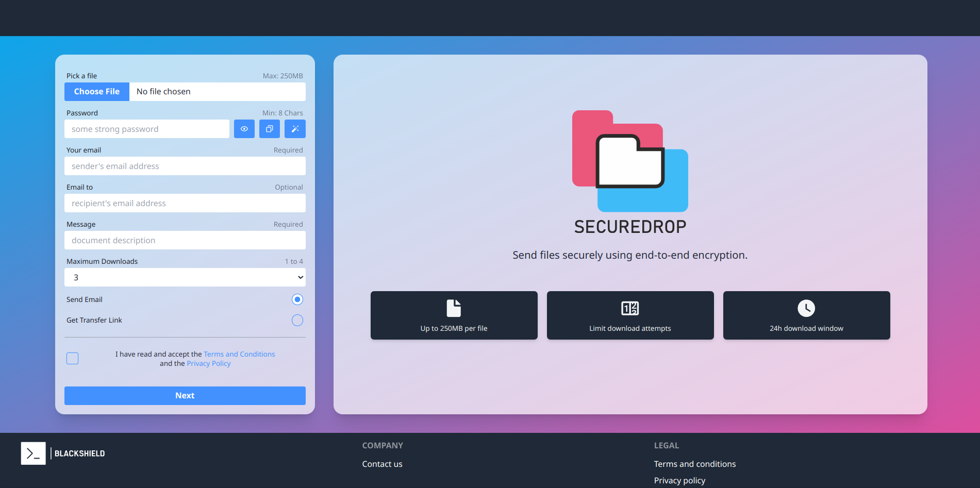Viewport: 980px width, 488px height.
Task: Check the accept terms checkbox
Action: pyautogui.click(x=73, y=359)
